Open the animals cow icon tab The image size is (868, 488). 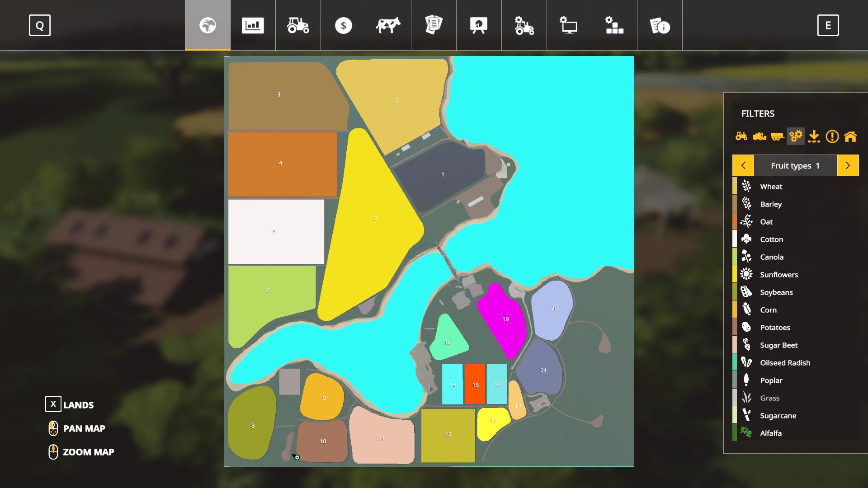(388, 25)
